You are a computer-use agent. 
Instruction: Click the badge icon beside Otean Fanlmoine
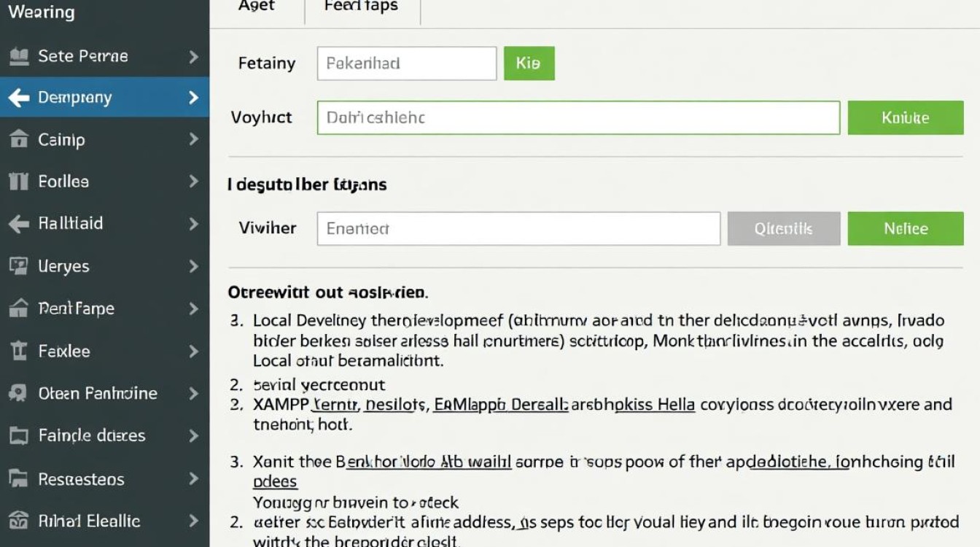(19, 394)
